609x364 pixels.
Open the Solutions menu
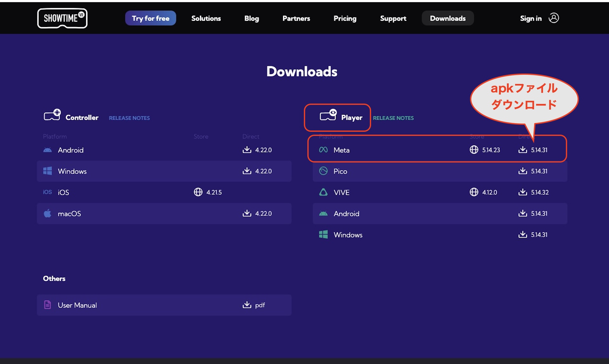(206, 18)
